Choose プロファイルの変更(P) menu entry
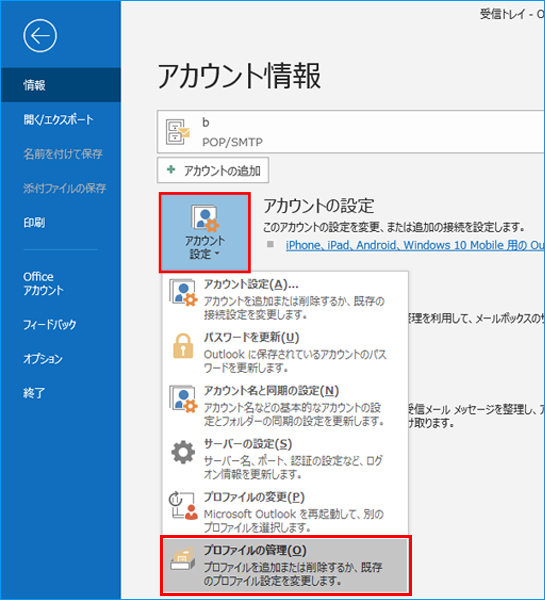 click(x=285, y=511)
